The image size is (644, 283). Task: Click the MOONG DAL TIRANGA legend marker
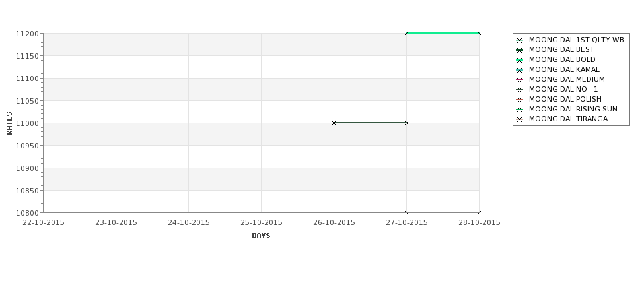(x=520, y=119)
